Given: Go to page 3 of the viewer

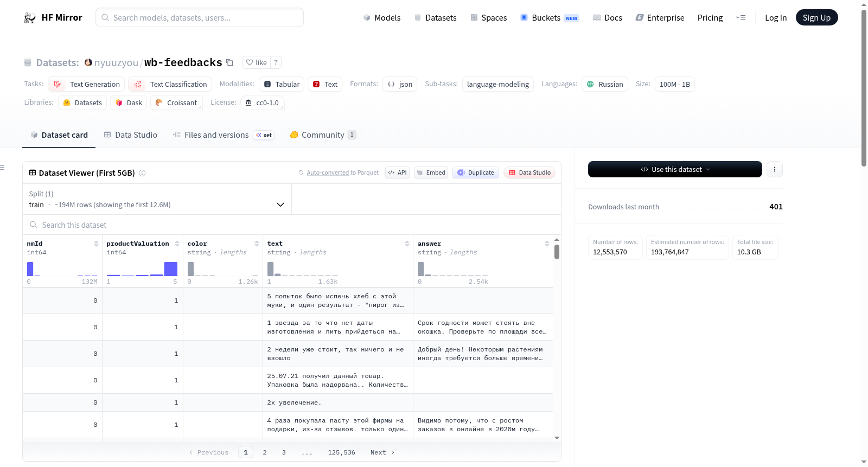Looking at the screenshot, I should point(284,452).
